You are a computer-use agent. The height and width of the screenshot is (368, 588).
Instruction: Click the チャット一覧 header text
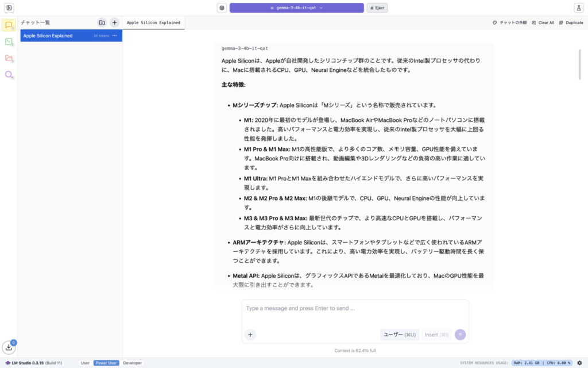point(35,22)
